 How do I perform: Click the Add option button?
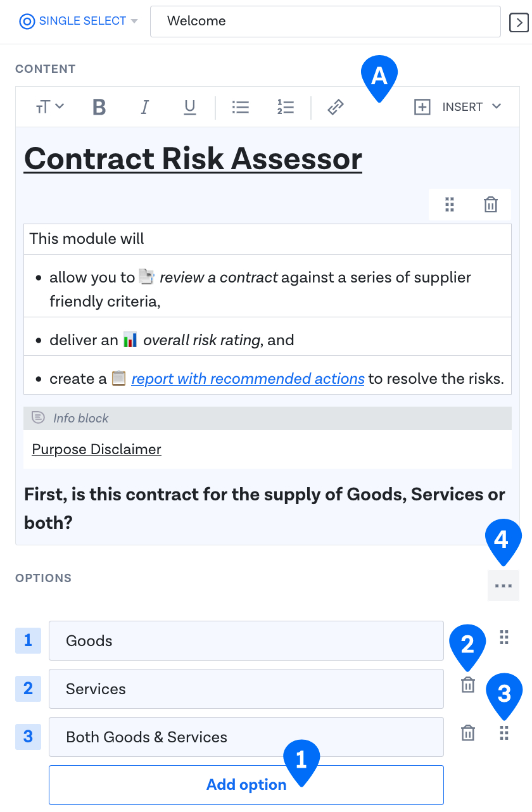coord(246,785)
